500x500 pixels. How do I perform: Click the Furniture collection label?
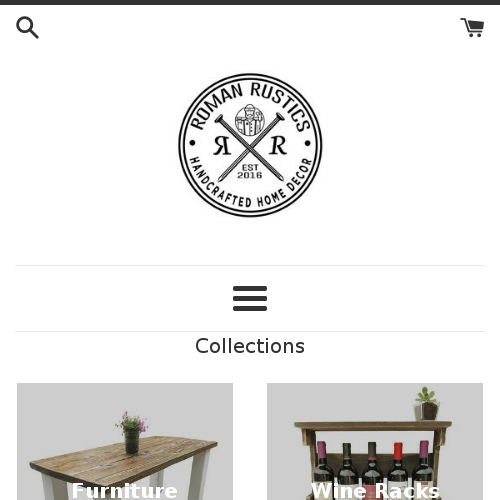coord(125,491)
